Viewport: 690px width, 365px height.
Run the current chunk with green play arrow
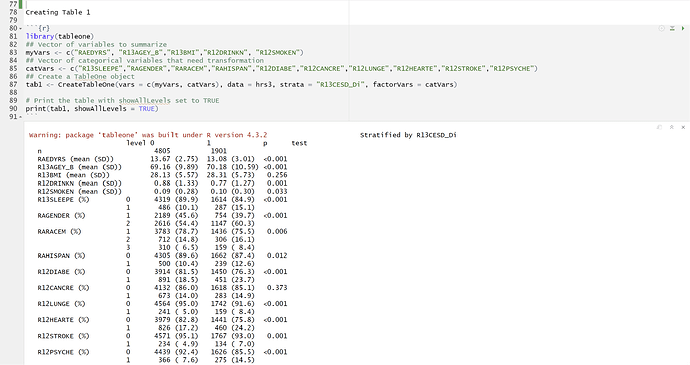point(683,28)
